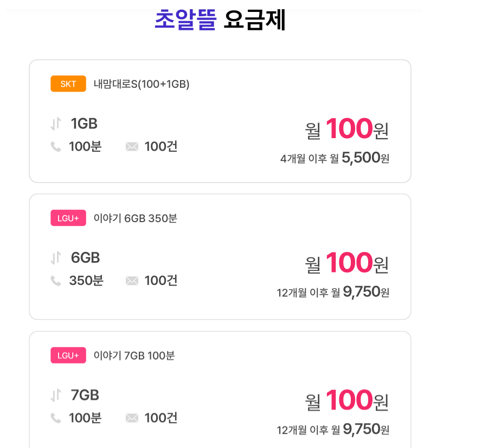Click the orange SKT carrier badge
The width and height of the screenshot is (488, 448).
click(68, 84)
